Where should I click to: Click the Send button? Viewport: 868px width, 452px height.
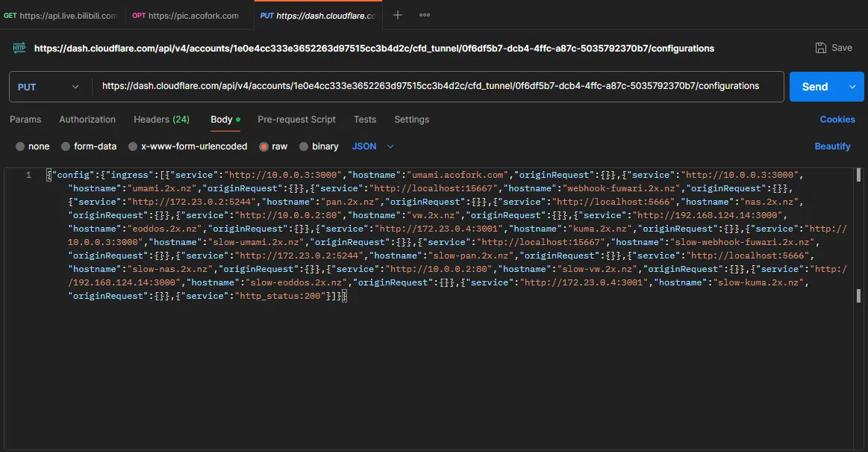pyautogui.click(x=814, y=87)
